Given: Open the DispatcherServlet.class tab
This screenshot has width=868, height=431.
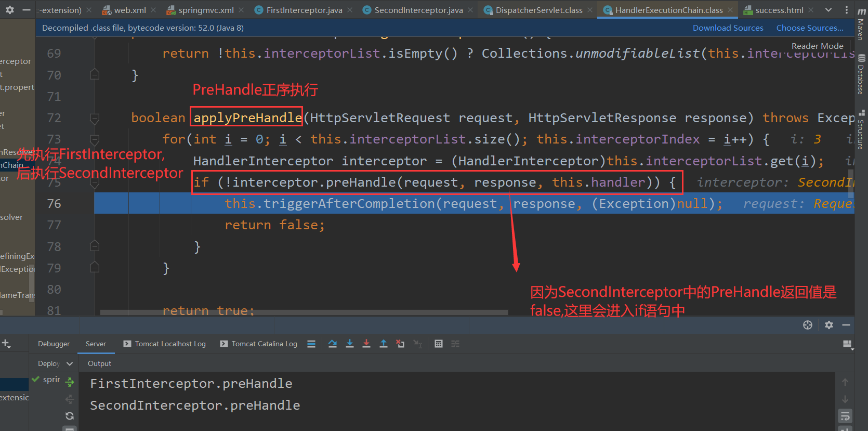Looking at the screenshot, I should (539, 10).
